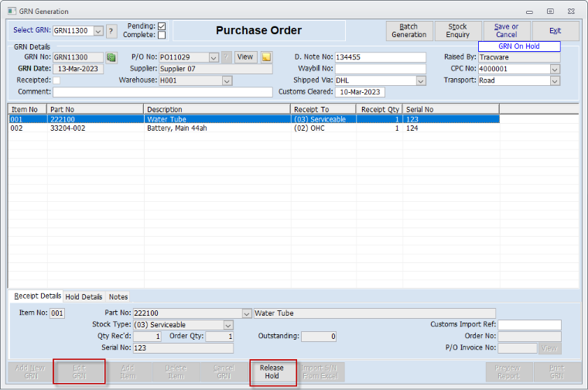Click the Print GRN button

(x=557, y=372)
